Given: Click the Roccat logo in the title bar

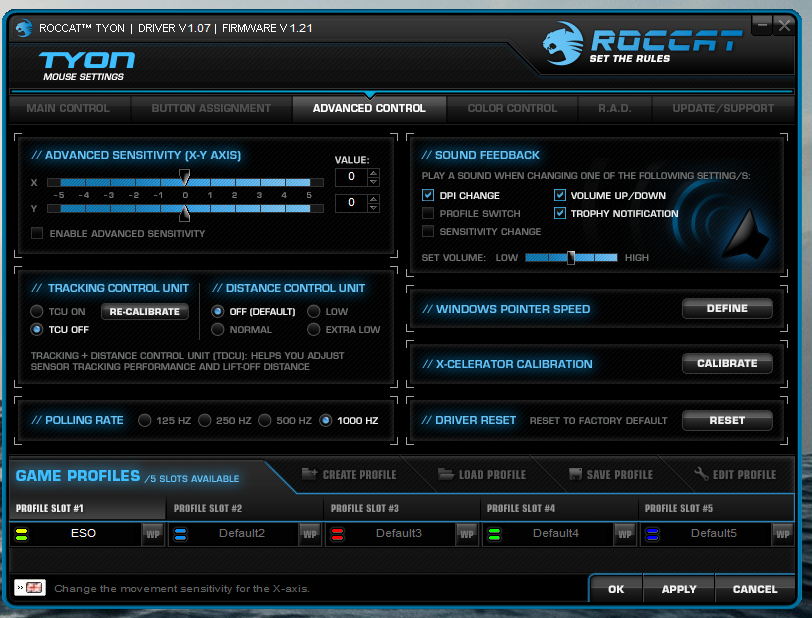Looking at the screenshot, I should click(23, 28).
